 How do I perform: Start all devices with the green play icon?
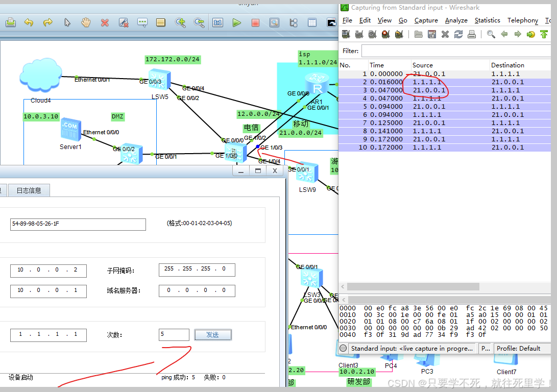(x=236, y=22)
